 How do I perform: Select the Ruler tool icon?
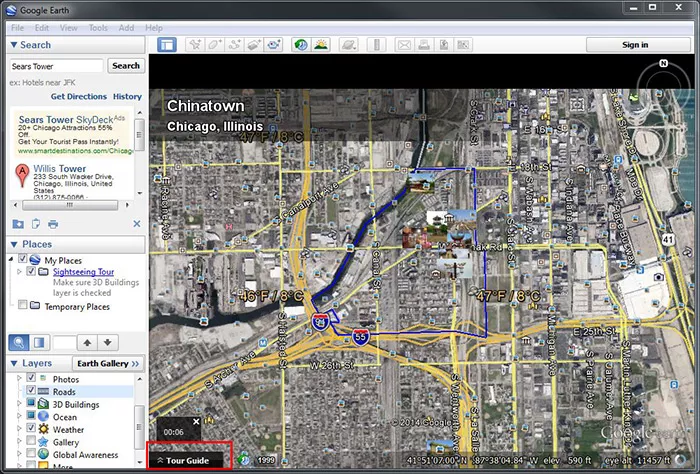click(x=376, y=45)
